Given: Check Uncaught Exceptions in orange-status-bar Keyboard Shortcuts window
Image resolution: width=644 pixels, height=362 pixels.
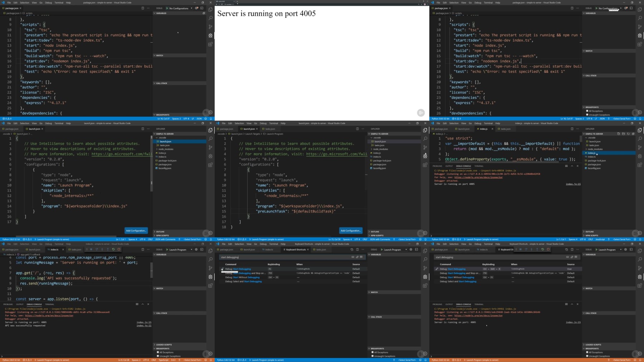Looking at the screenshot, I should click(587, 356).
